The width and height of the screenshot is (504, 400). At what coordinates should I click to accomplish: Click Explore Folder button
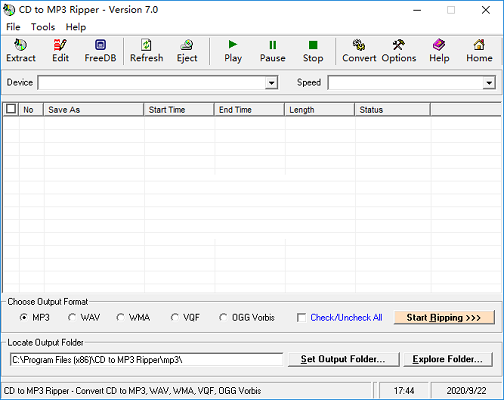click(448, 359)
